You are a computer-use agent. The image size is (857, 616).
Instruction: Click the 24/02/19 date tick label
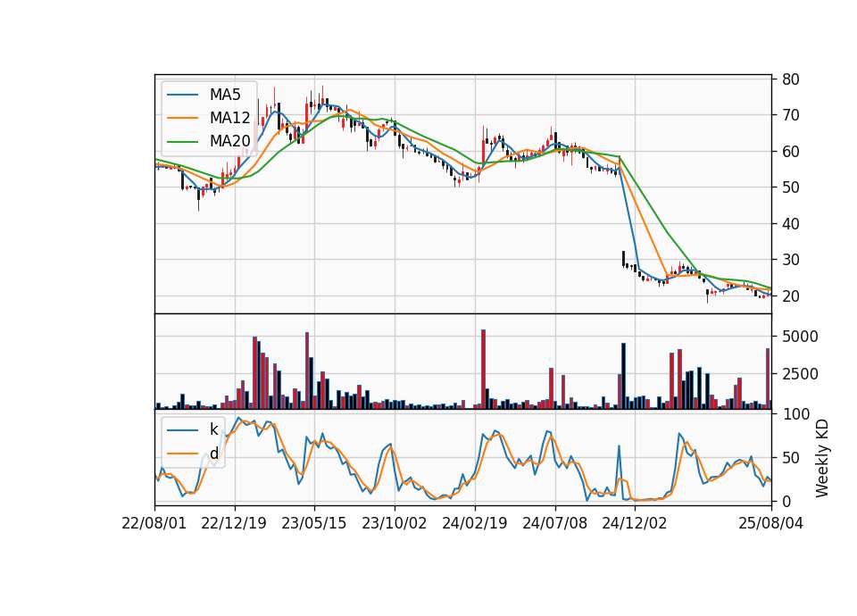point(474,523)
